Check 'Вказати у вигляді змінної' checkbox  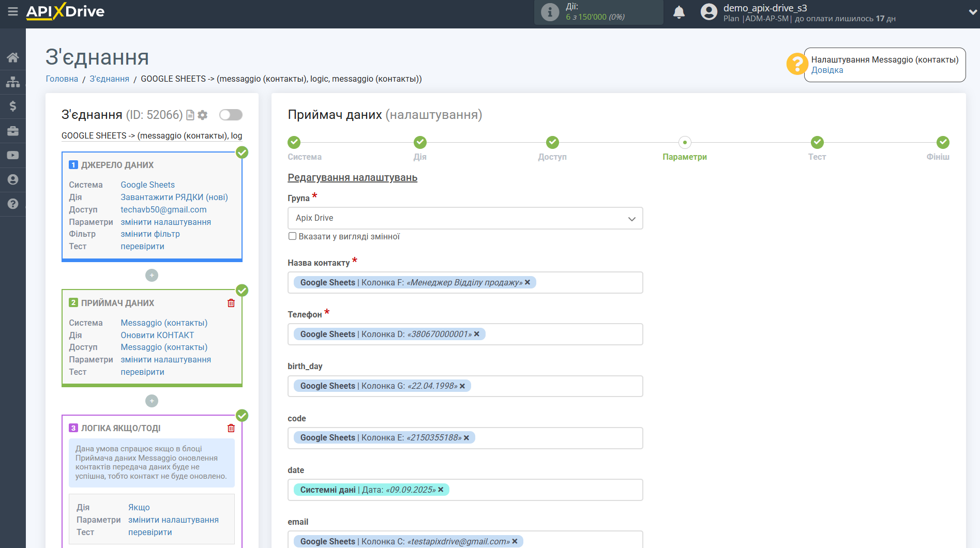293,236
